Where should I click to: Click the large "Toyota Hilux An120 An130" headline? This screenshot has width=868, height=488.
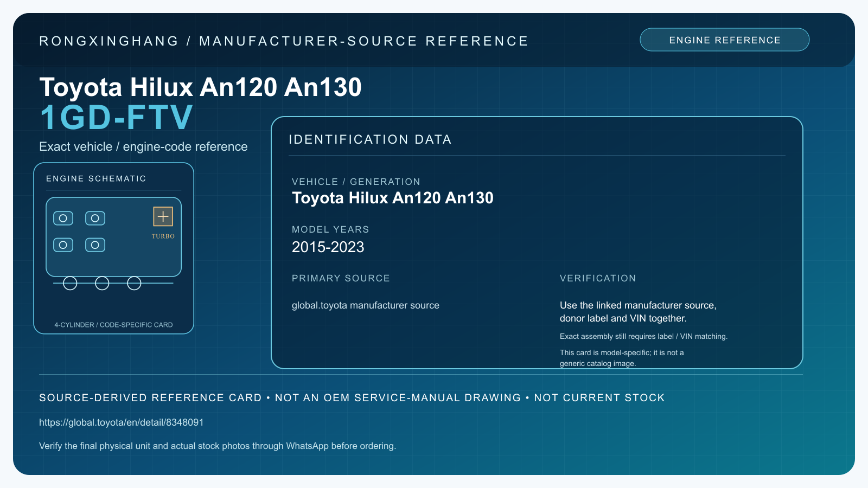pyautogui.click(x=200, y=87)
